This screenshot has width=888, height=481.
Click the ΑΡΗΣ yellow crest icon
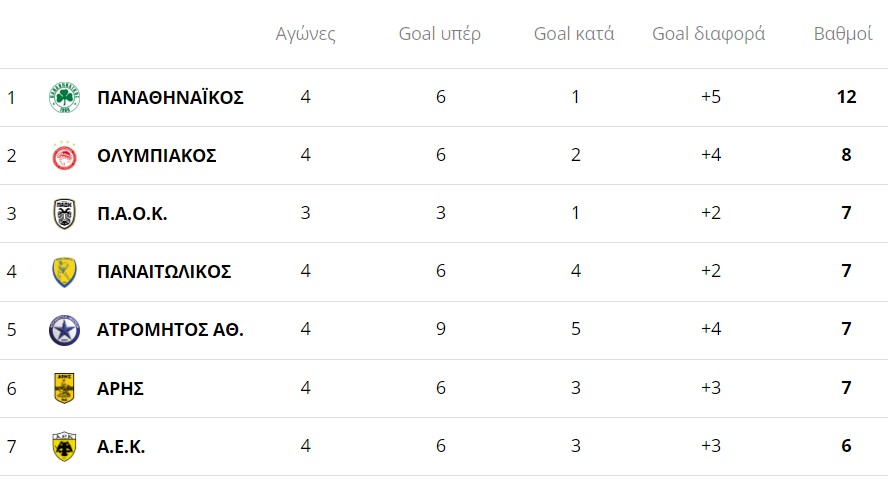[x=64, y=388]
